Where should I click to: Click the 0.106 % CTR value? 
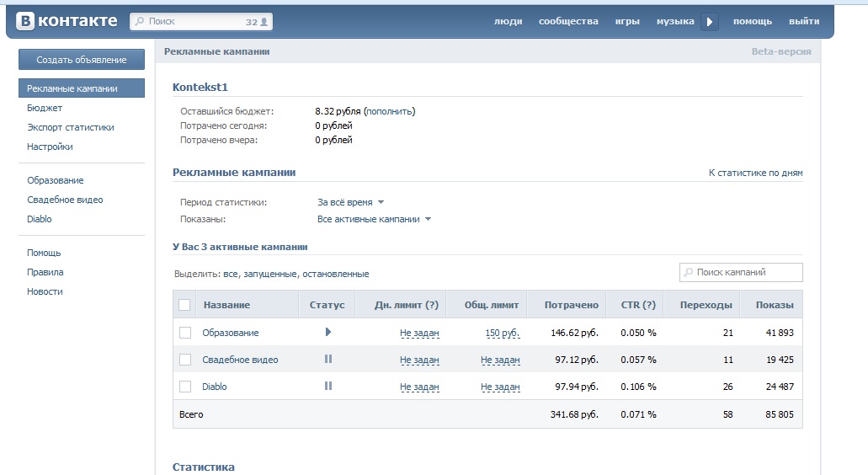(x=638, y=387)
